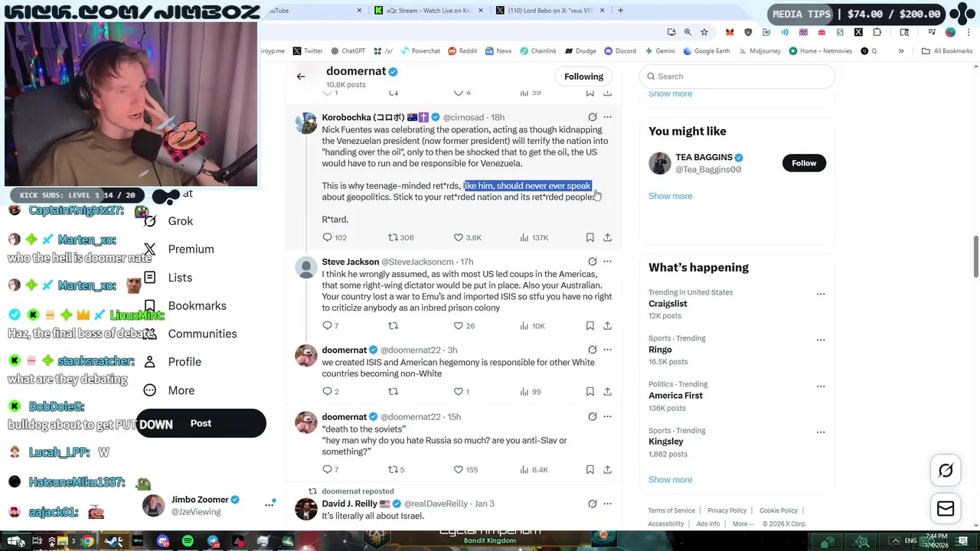Follow TEA BAGGINS
The image size is (980, 551).
pos(804,163)
